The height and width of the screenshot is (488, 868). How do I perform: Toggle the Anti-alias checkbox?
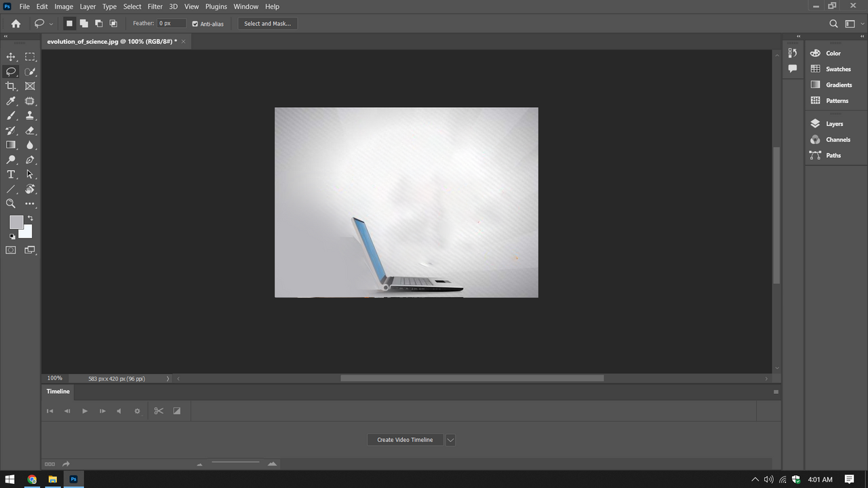point(195,24)
